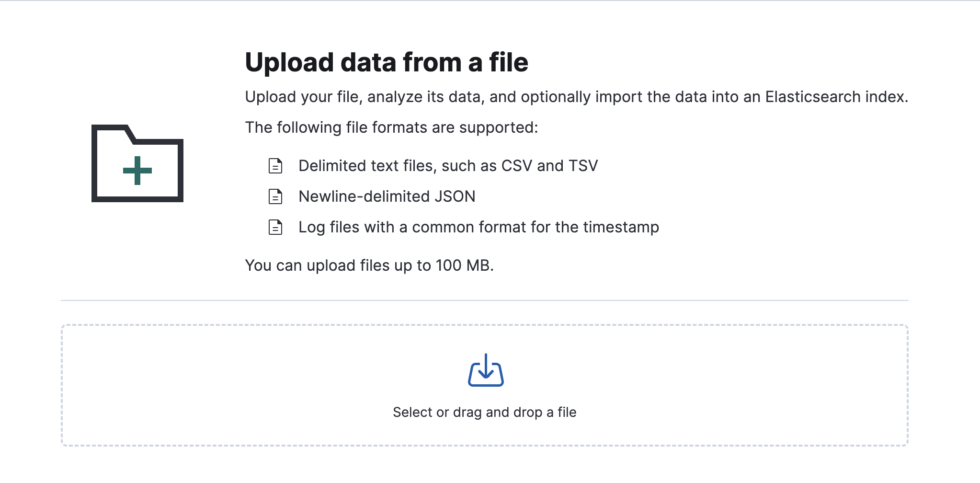Click the document icon beside Newline-delimited JSON

[x=275, y=196]
